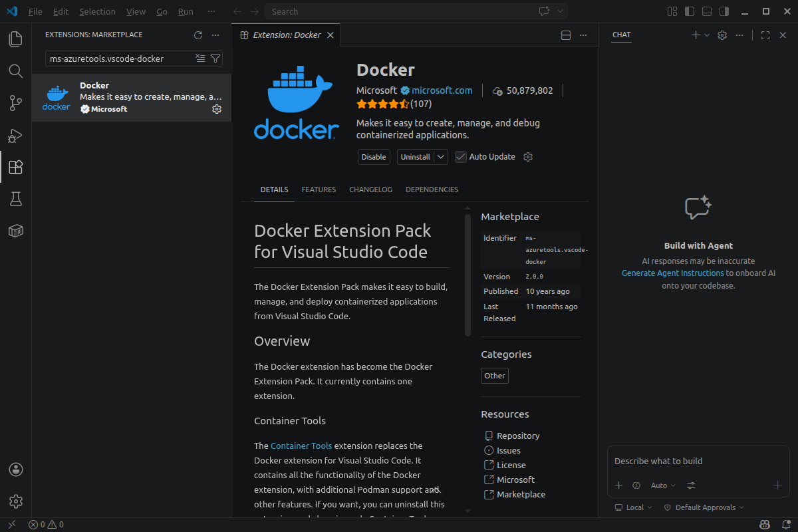Open the Local session target dropdown
This screenshot has height=532, width=798.
click(x=634, y=507)
